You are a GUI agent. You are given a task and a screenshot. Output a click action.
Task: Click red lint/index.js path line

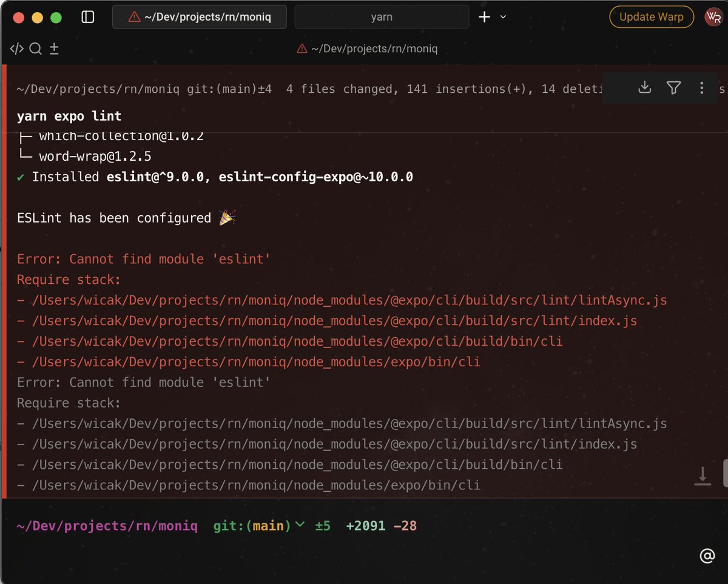pyautogui.click(x=327, y=321)
